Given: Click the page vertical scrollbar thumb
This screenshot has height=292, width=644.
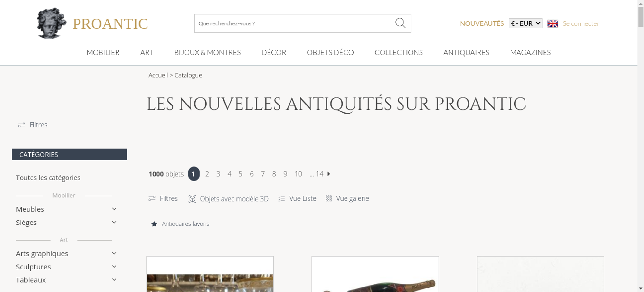Looking at the screenshot, I should [641, 17].
